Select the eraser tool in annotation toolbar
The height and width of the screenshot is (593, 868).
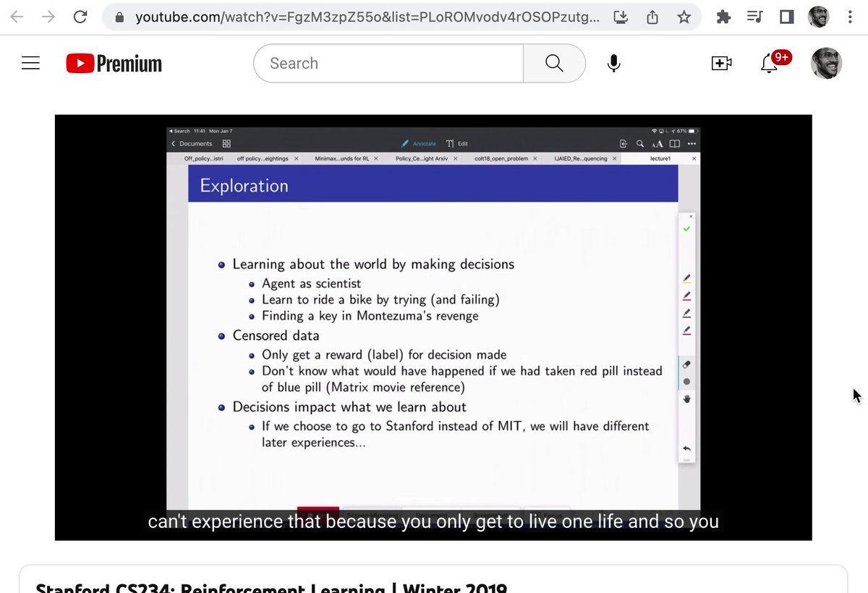point(686,364)
